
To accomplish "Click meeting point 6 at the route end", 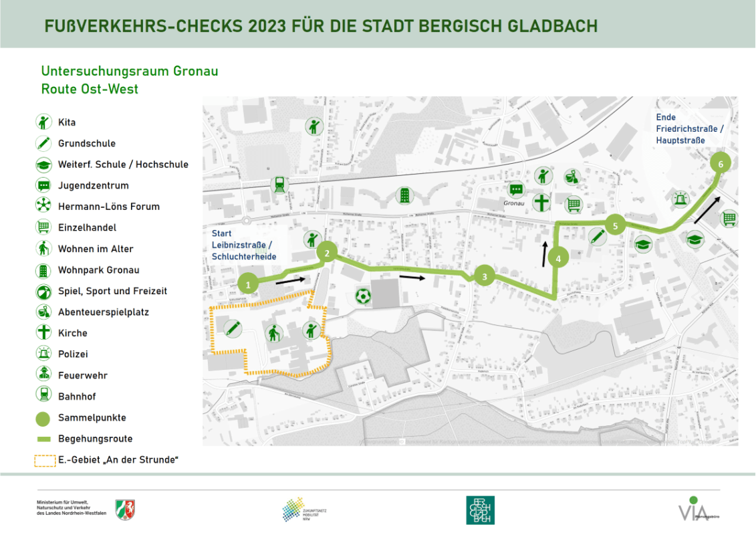I will [720, 164].
